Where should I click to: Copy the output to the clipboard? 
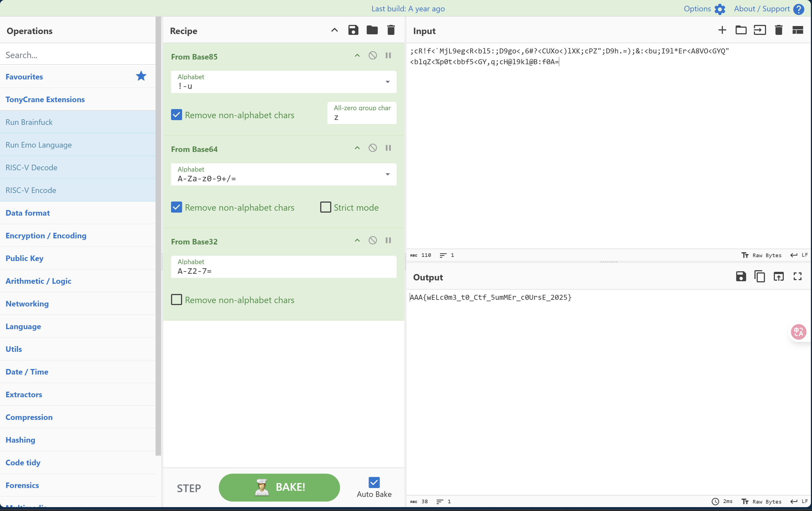pos(759,277)
